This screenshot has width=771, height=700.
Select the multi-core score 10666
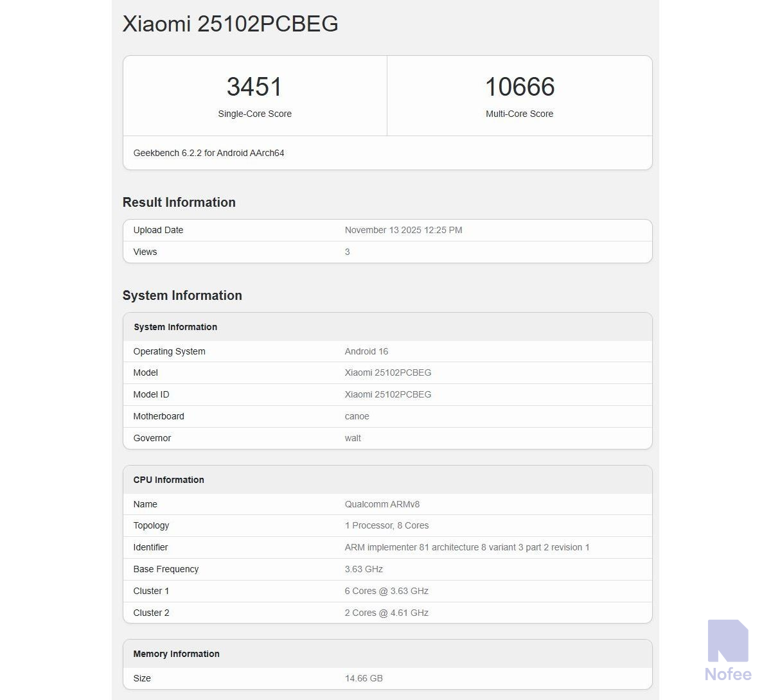click(x=519, y=87)
